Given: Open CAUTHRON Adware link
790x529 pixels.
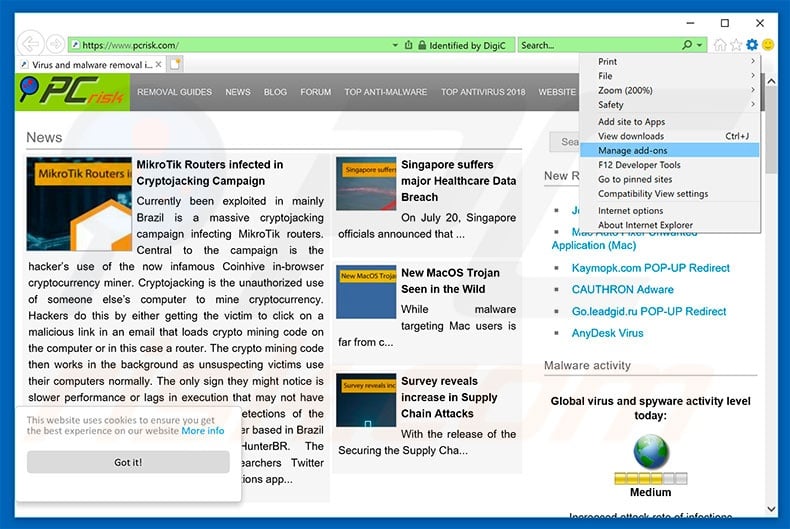Looking at the screenshot, I should 622,290.
